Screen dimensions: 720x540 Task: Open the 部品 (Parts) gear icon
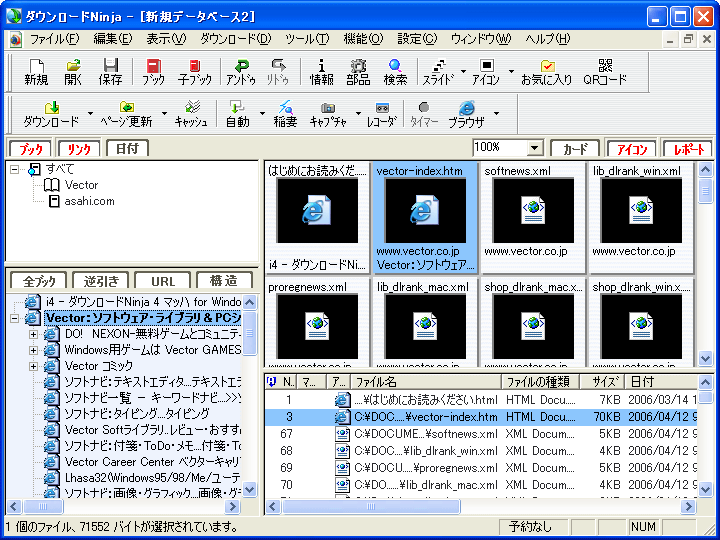click(358, 72)
